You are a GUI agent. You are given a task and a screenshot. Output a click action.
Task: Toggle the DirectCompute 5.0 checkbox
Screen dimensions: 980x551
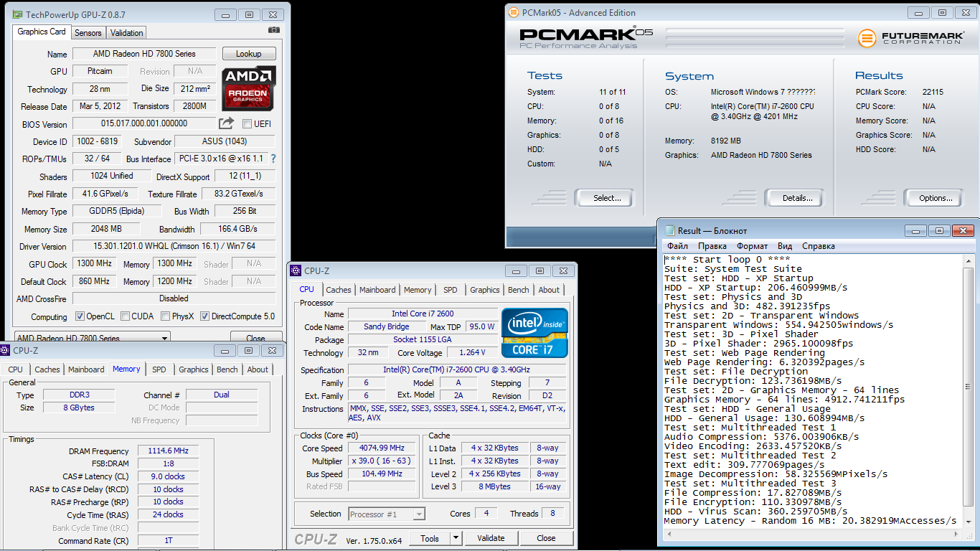[x=204, y=316]
